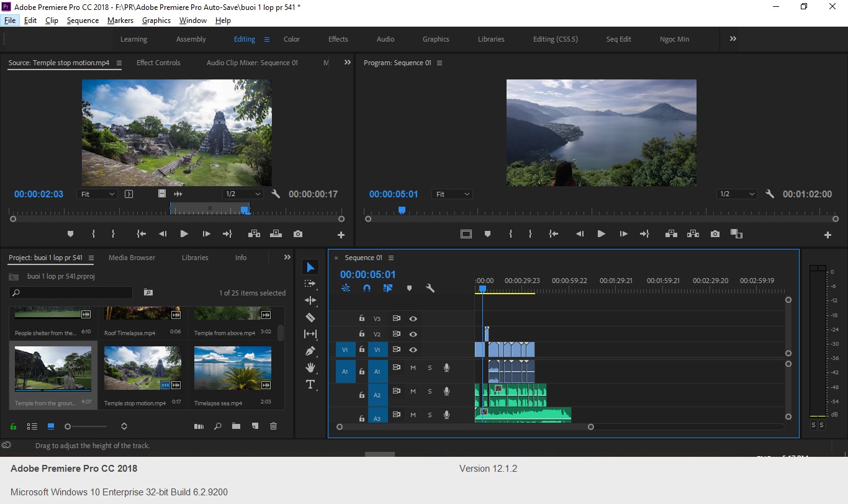Click Lift button in Program monitor
The image size is (848, 504).
[671, 234]
